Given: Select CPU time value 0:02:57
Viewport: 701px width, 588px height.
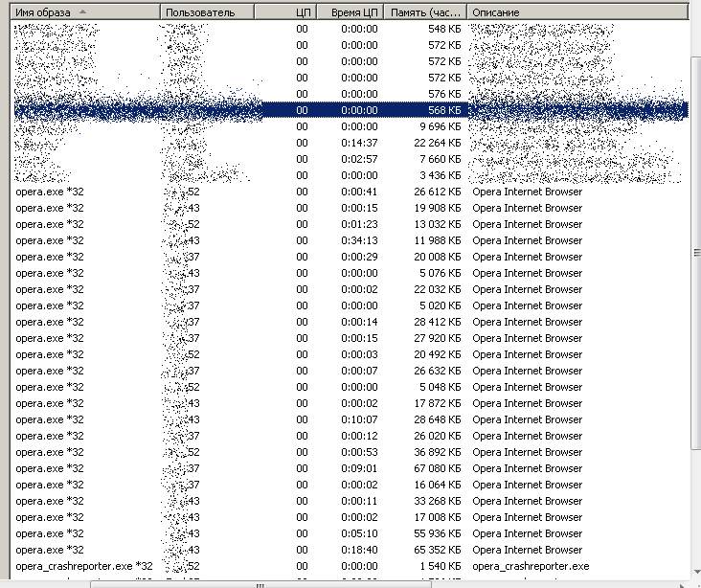Looking at the screenshot, I should tap(359, 159).
